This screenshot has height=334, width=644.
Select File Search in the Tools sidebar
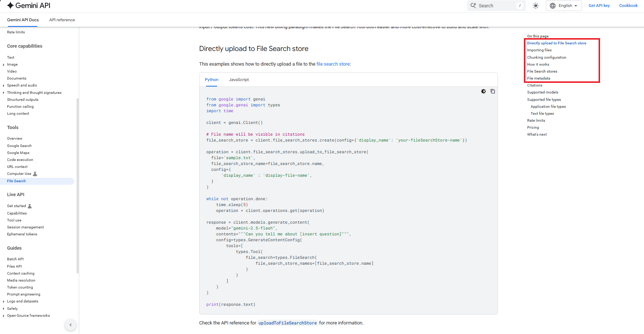coord(16,181)
